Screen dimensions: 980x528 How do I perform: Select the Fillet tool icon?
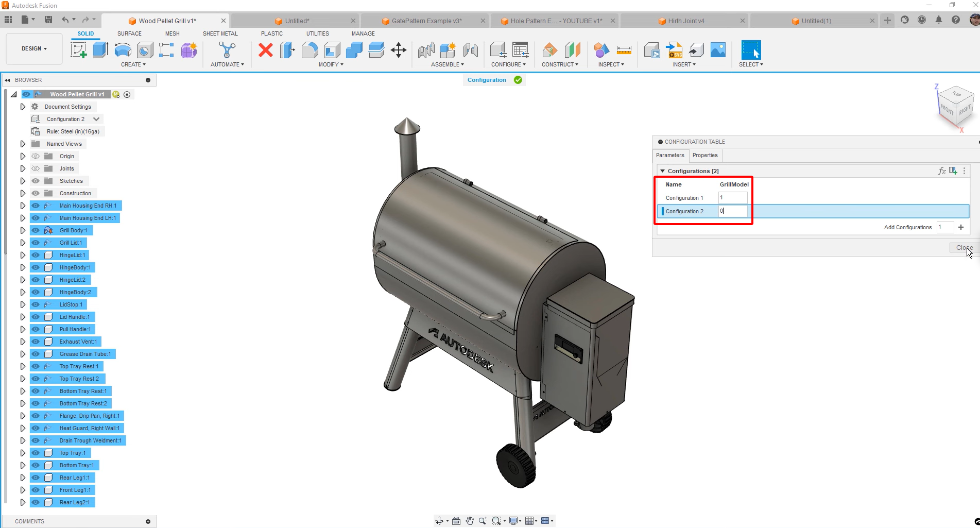click(x=310, y=50)
